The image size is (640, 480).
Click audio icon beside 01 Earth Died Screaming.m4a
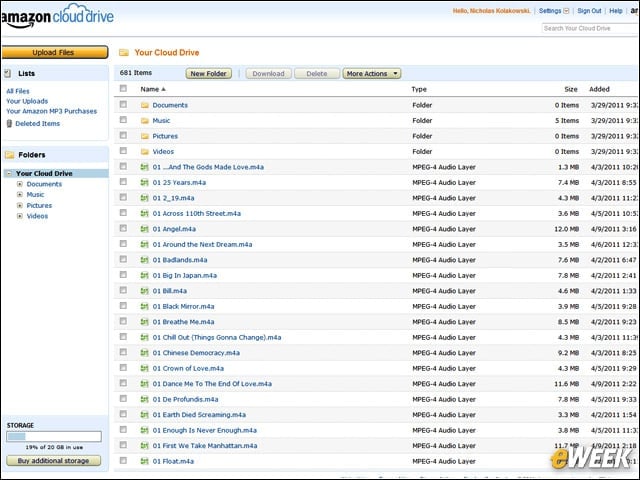click(144, 415)
